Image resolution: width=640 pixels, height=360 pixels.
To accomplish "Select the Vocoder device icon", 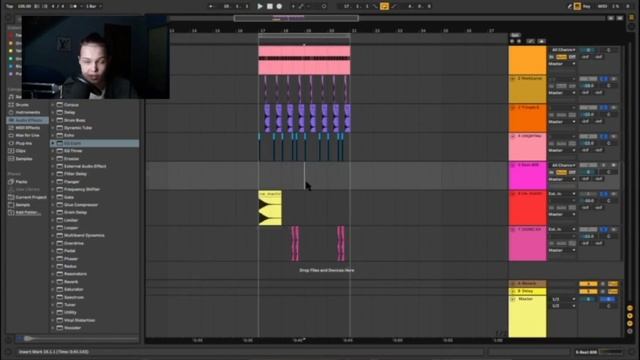I will pos(60,328).
